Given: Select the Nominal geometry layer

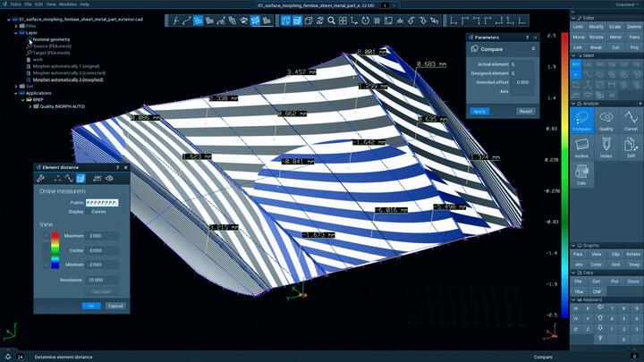Looking at the screenshot, I should tap(52, 39).
